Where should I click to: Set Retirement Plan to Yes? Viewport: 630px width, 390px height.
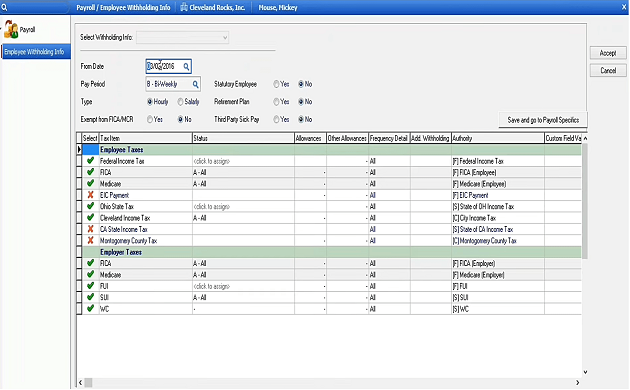click(x=276, y=102)
